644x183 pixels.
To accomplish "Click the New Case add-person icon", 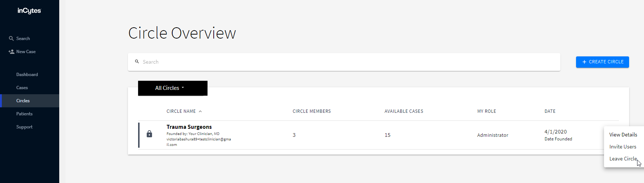I will point(11,52).
